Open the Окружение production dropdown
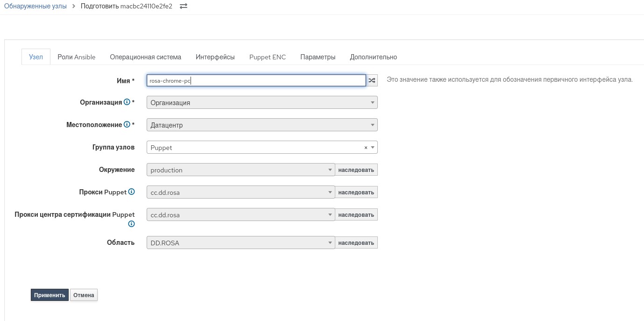The image size is (644, 321). click(240, 170)
